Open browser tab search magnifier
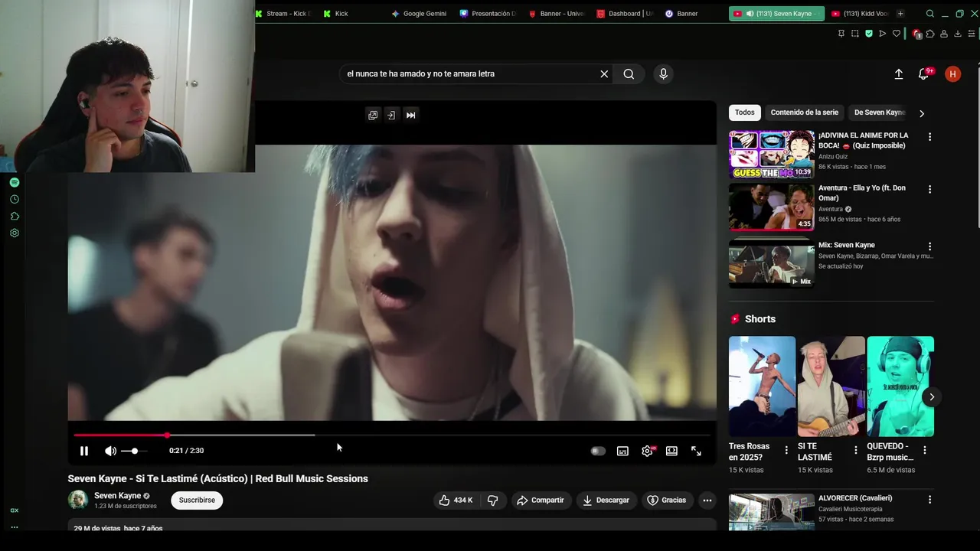This screenshot has width=980, height=551. click(930, 14)
